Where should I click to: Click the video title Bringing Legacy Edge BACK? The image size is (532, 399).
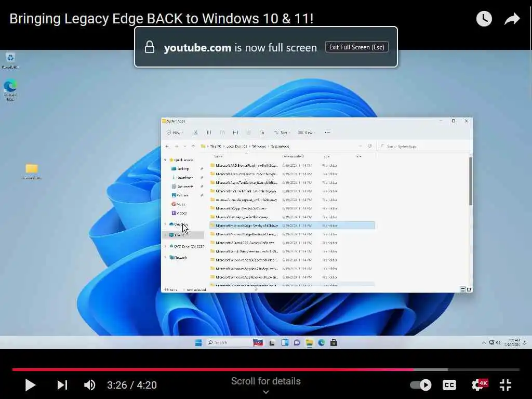coord(162,18)
